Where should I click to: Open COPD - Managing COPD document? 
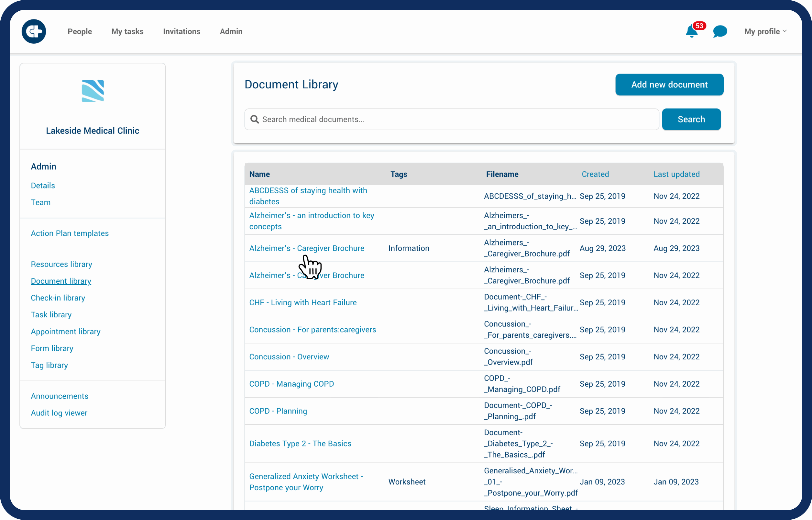[x=291, y=384]
